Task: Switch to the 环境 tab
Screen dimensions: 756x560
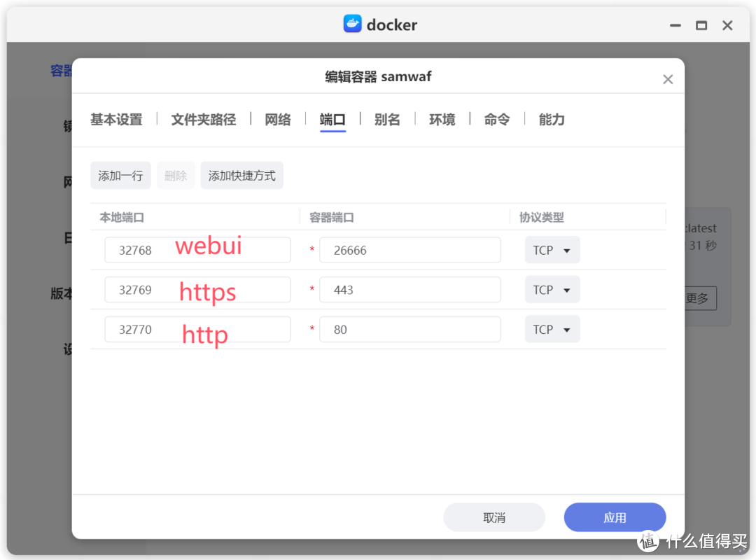Action: click(x=442, y=120)
